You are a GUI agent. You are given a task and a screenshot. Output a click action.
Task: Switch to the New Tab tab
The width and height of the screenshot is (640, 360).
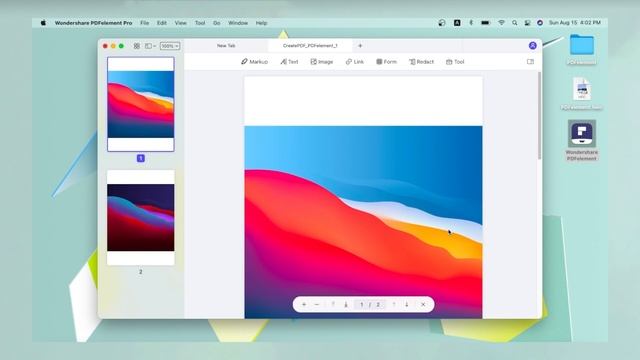(x=226, y=46)
